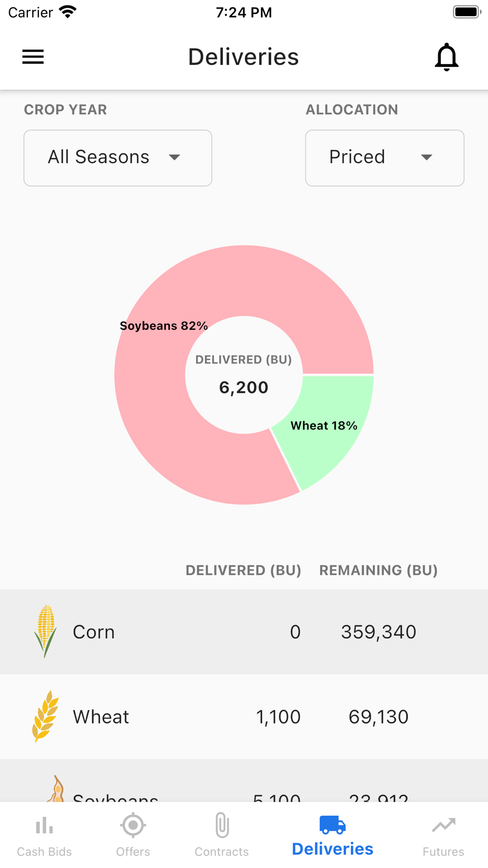Open the hamburger menu
The width and height of the screenshot is (488, 868).
click(33, 57)
